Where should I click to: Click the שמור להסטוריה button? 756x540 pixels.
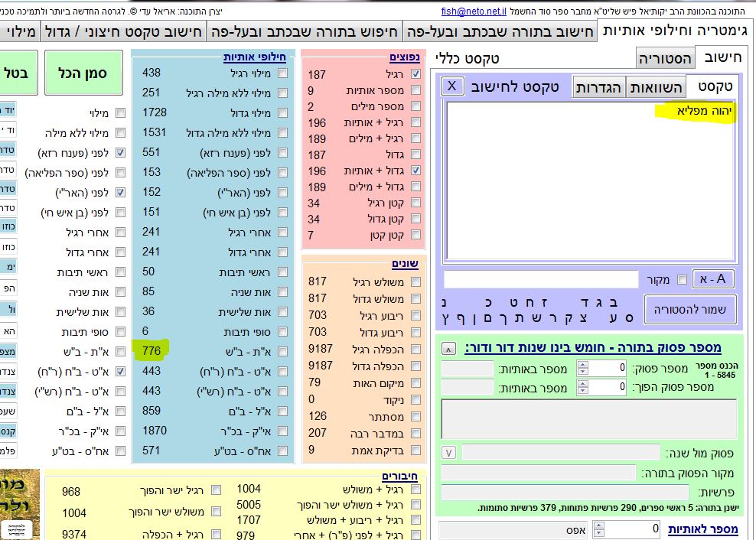pos(690,309)
